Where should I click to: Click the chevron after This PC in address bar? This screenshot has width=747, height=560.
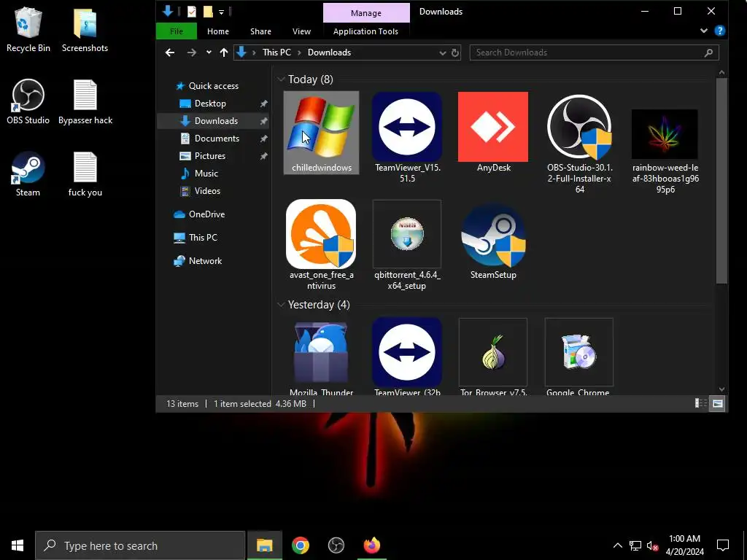299,52
